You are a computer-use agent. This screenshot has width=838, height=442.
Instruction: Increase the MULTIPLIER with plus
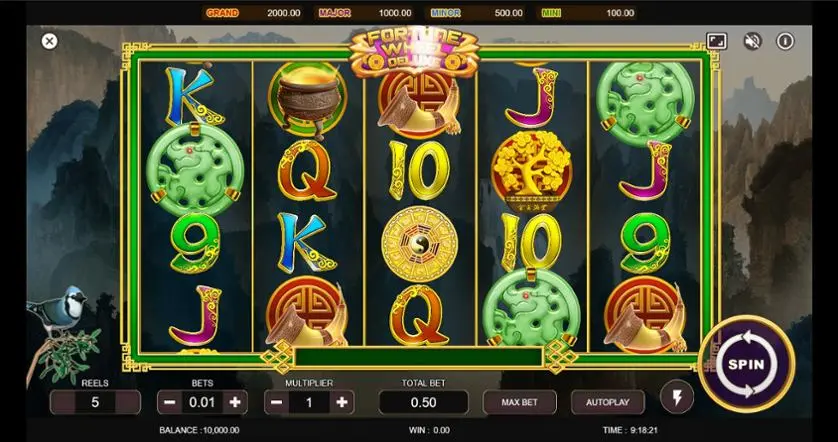[x=342, y=402]
